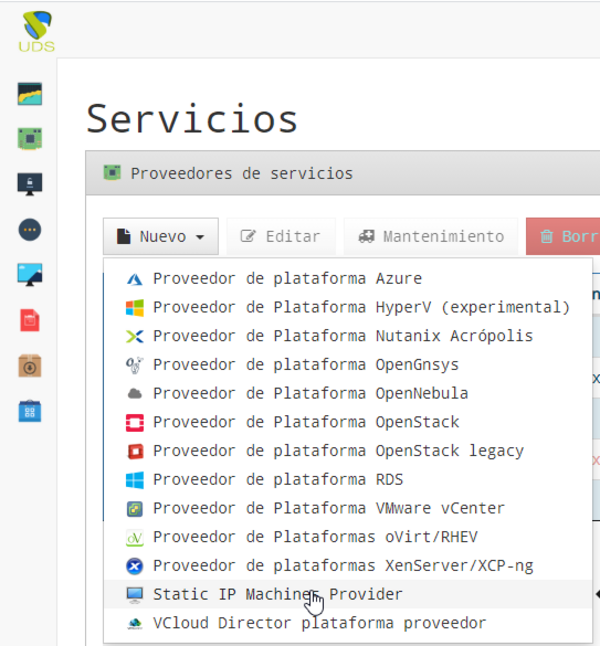Select Proveedor de Plataforma HyperV (experimental)
The height and width of the screenshot is (646, 600).
(x=360, y=307)
